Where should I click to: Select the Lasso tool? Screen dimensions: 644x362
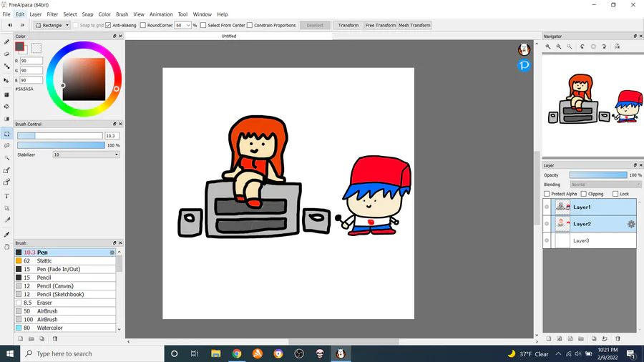tap(6, 146)
